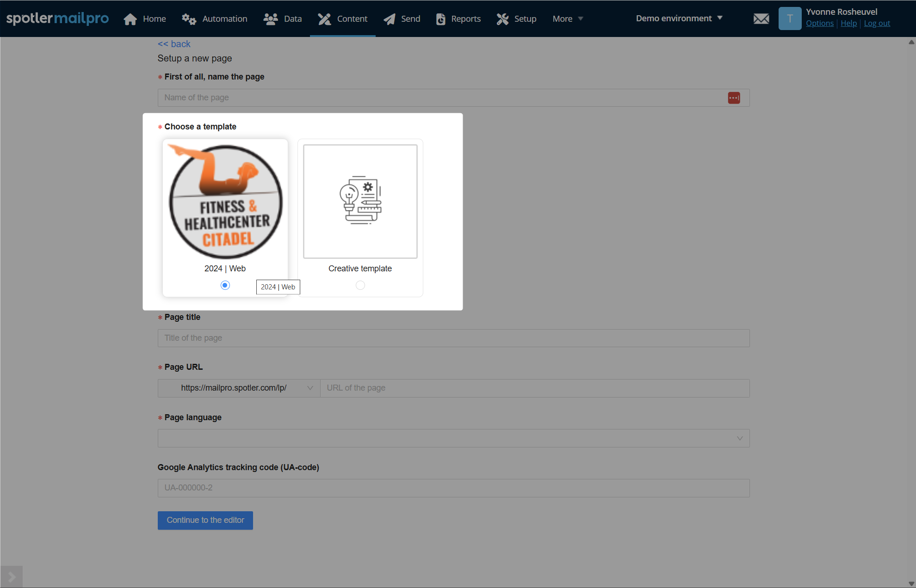The height and width of the screenshot is (588, 916).
Task: Click the Automation gears icon
Action: pos(189,19)
